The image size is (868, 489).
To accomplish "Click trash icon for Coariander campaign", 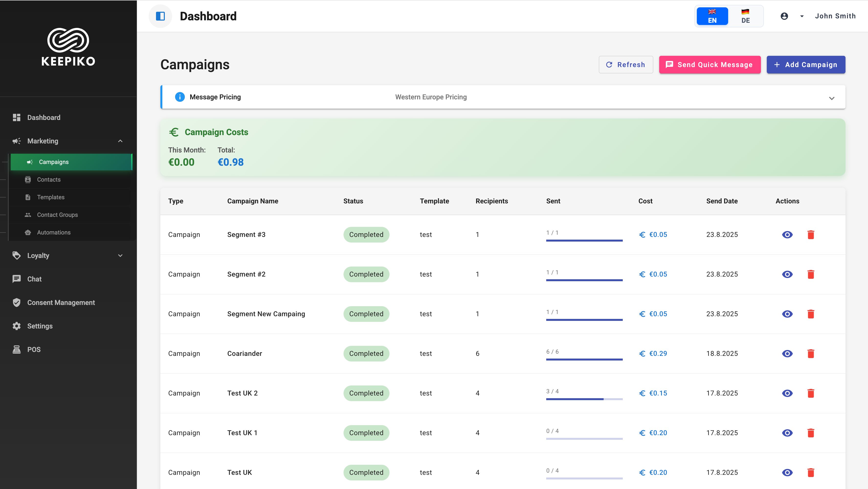I will [x=811, y=353].
